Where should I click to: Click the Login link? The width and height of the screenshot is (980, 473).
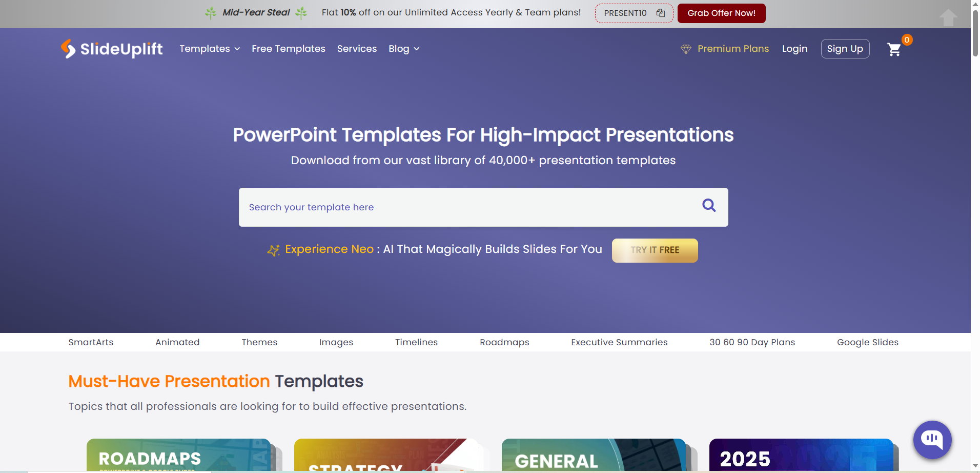[x=794, y=49]
